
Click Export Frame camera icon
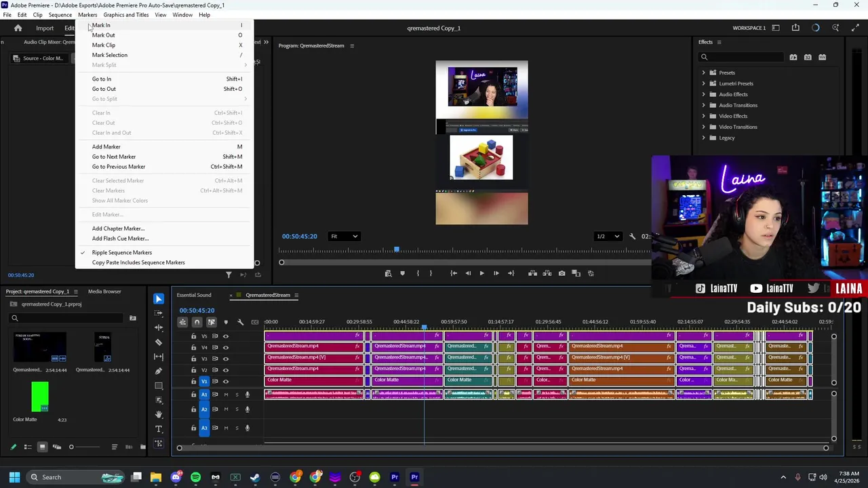coord(561,273)
